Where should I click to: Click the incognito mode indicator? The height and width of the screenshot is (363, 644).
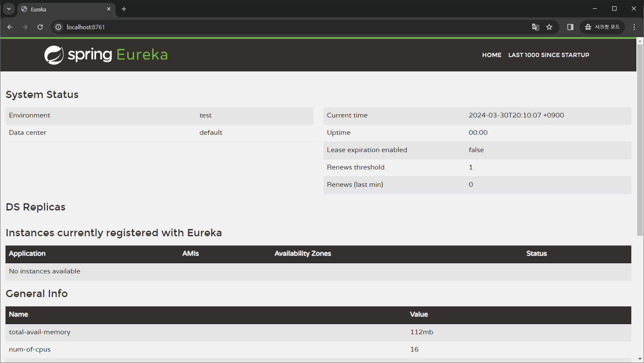click(602, 27)
